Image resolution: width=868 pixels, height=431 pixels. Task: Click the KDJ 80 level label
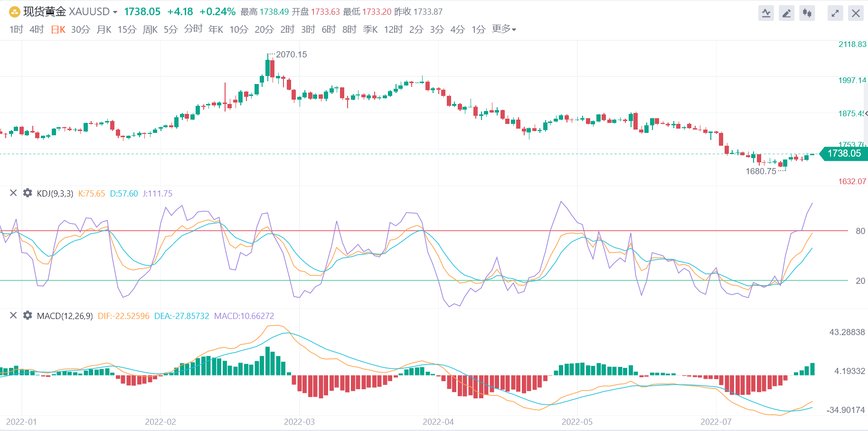click(860, 231)
